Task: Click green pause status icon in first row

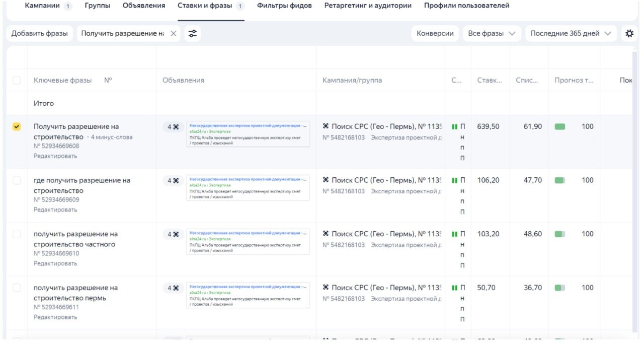Action: coord(454,127)
